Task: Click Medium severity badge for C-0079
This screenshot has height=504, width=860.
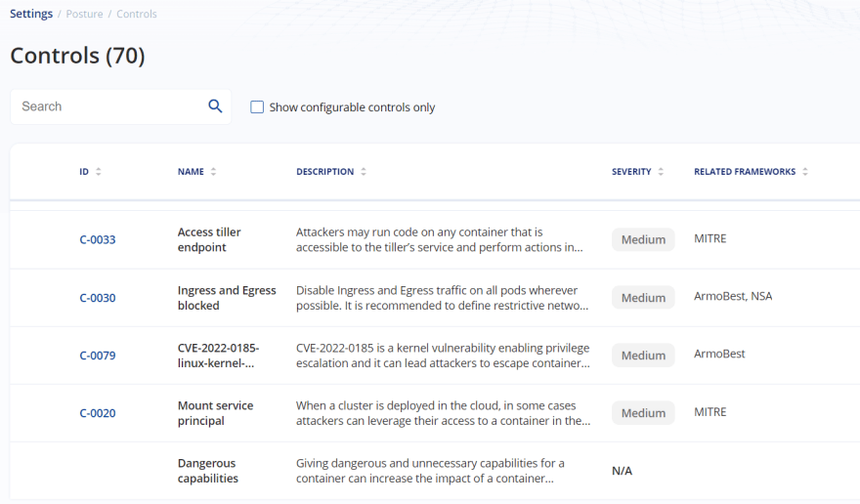Action: (643, 356)
